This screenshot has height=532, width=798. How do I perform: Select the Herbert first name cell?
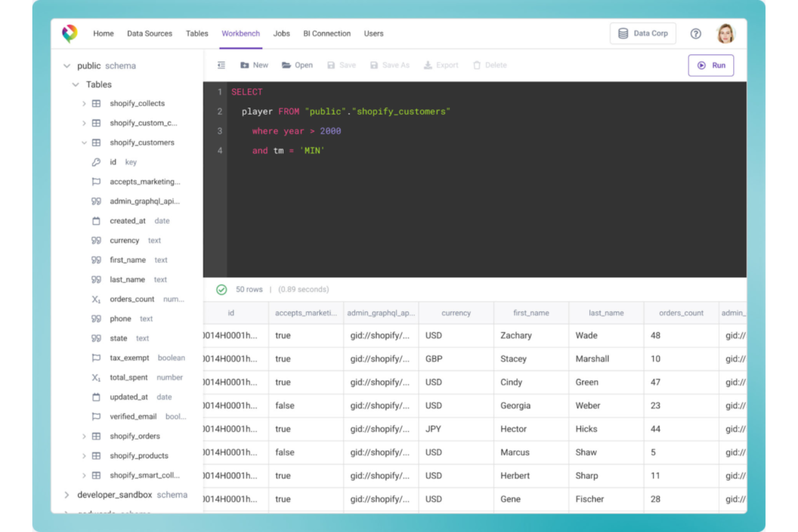531,476
